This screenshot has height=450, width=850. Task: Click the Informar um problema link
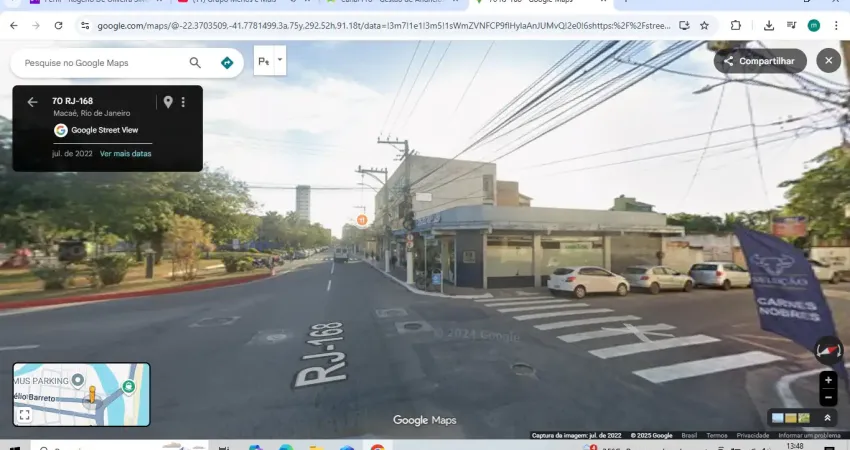click(809, 435)
